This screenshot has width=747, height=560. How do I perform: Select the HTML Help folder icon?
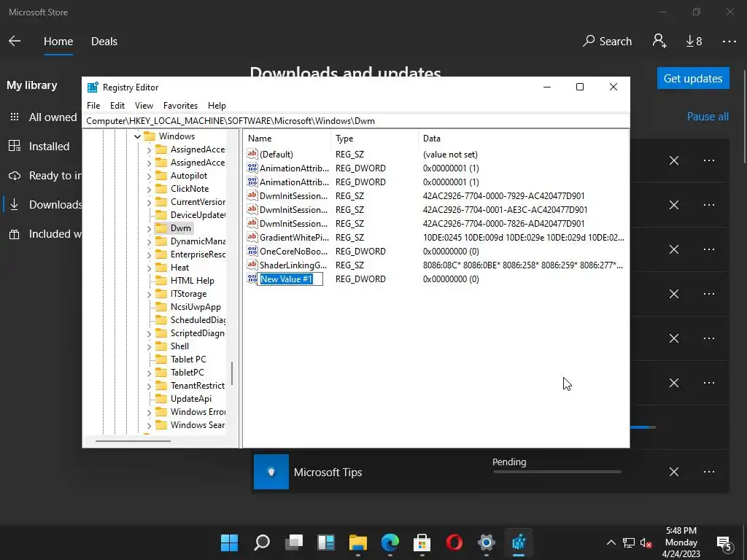pos(161,281)
